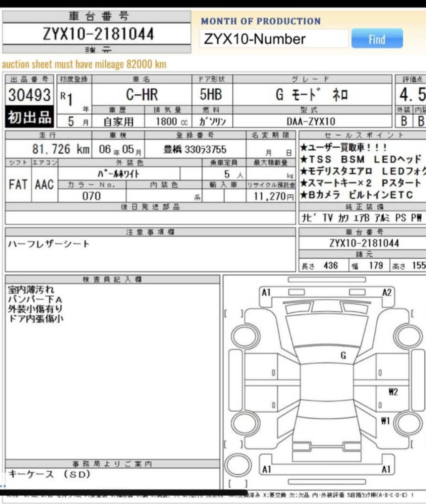Click inspector note バンパー下A
The width and height of the screenshot is (426, 504).
(x=35, y=299)
